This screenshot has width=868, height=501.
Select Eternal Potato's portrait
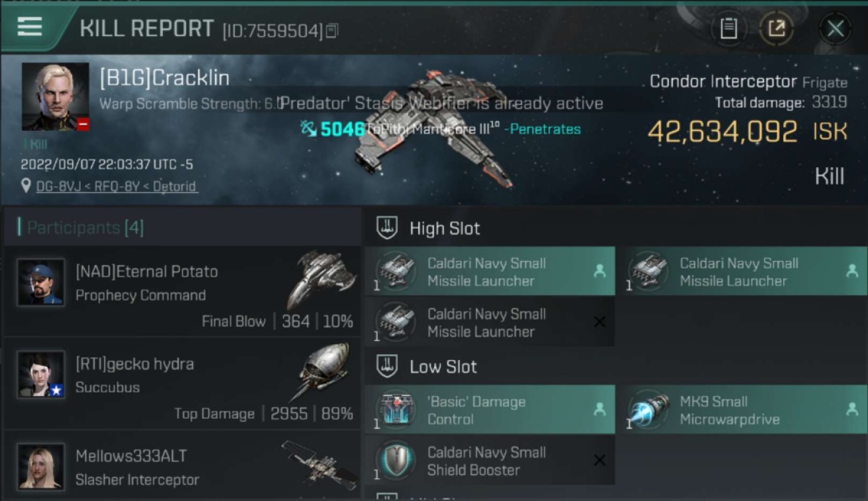click(41, 283)
